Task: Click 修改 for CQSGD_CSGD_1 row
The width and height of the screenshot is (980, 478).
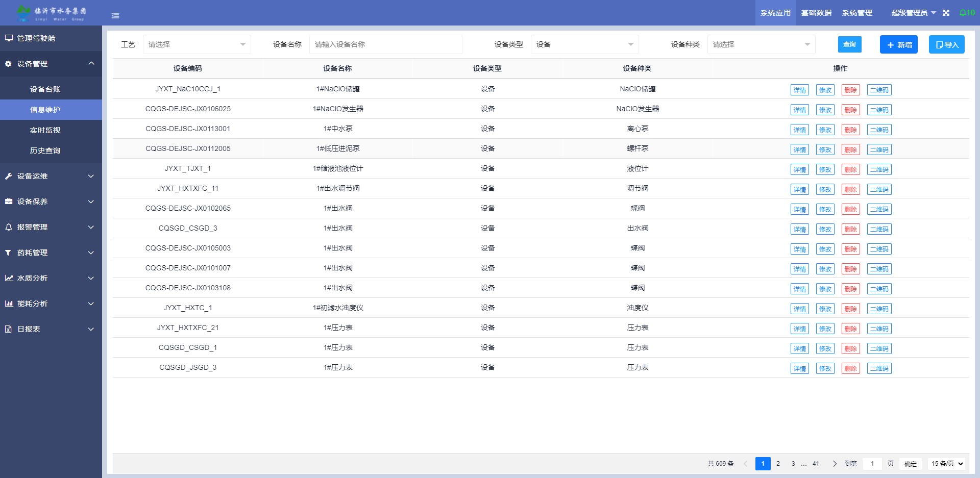Action: pos(825,348)
